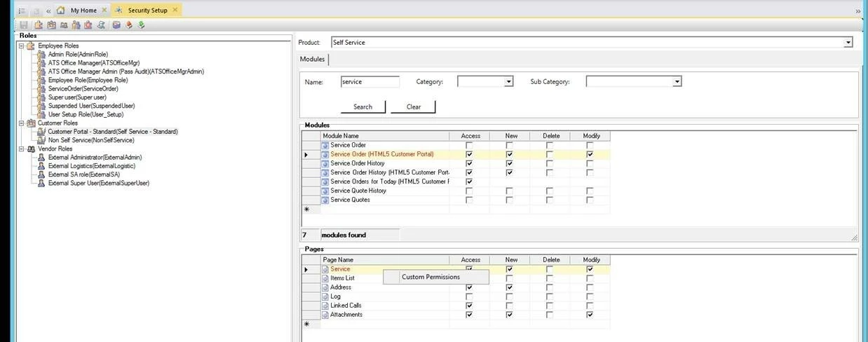Click the Service Quotes module row icon
The height and width of the screenshot is (342, 868).
tap(325, 200)
